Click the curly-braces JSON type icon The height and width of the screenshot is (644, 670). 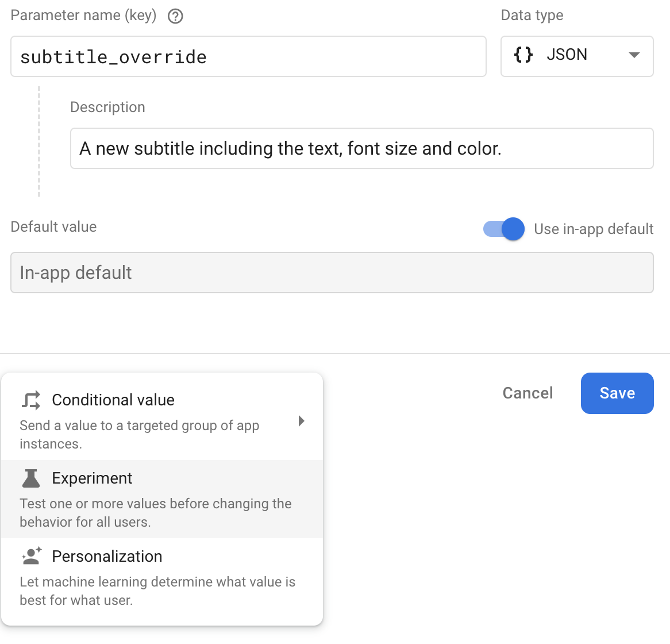(x=523, y=55)
